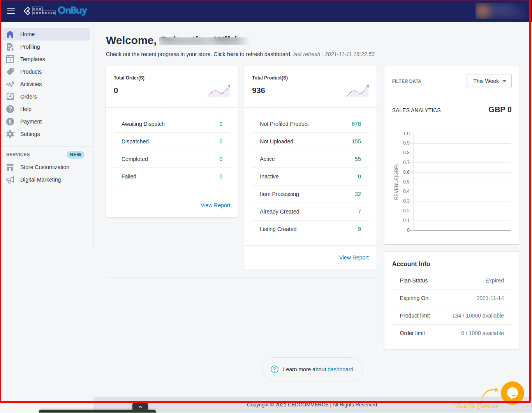Click Not Profiled Product count 678
This screenshot has width=532, height=413.
tap(356, 124)
